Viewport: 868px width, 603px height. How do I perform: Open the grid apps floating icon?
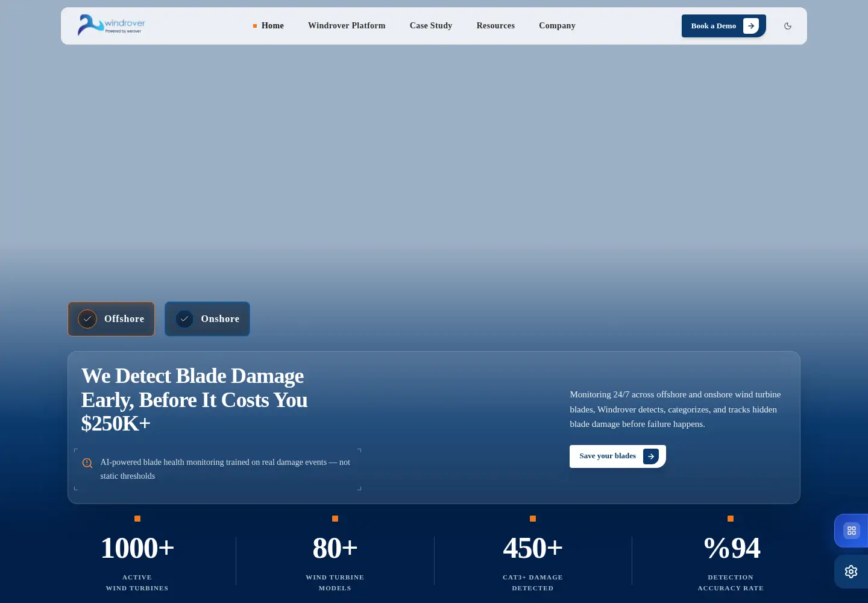[x=851, y=531]
